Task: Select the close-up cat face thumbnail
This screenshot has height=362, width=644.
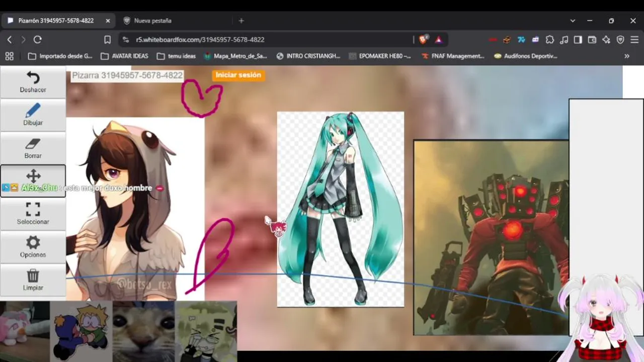Action: tap(143, 331)
